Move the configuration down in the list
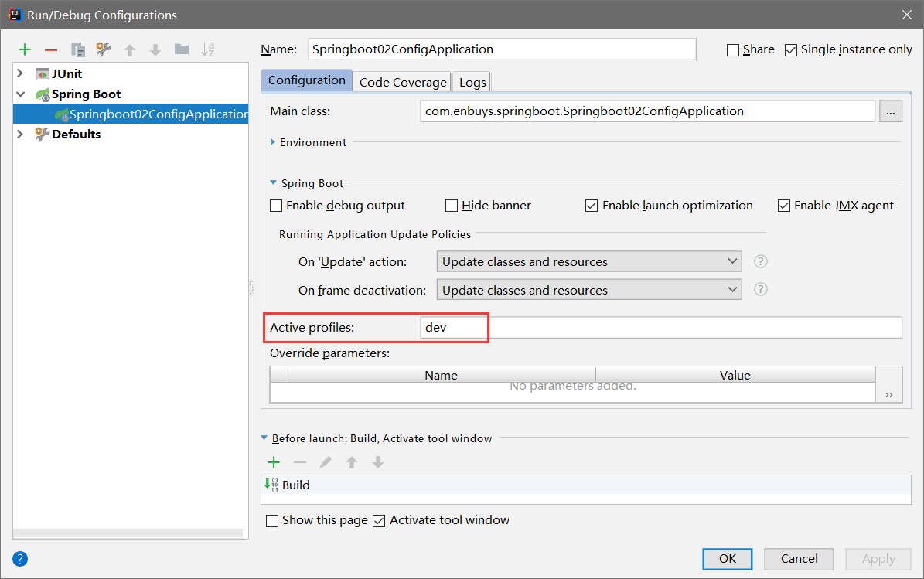 [155, 50]
